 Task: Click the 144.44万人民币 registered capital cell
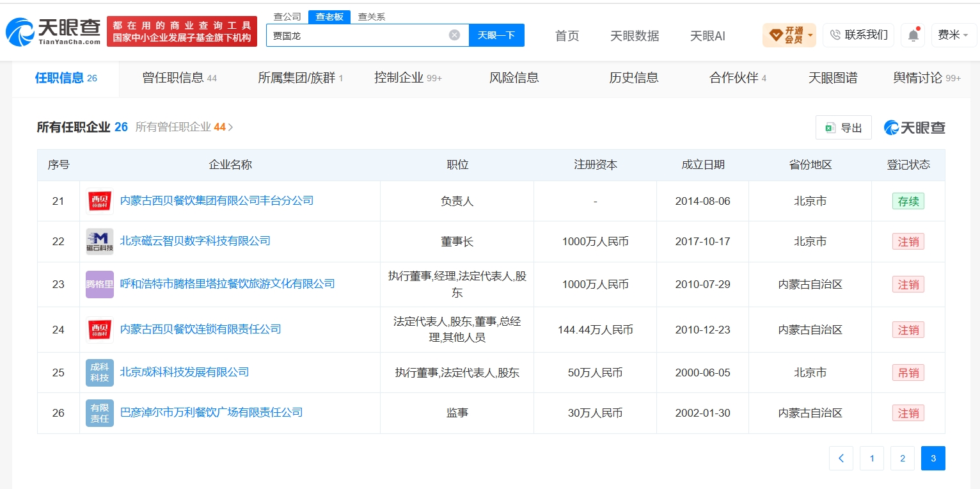tap(596, 330)
